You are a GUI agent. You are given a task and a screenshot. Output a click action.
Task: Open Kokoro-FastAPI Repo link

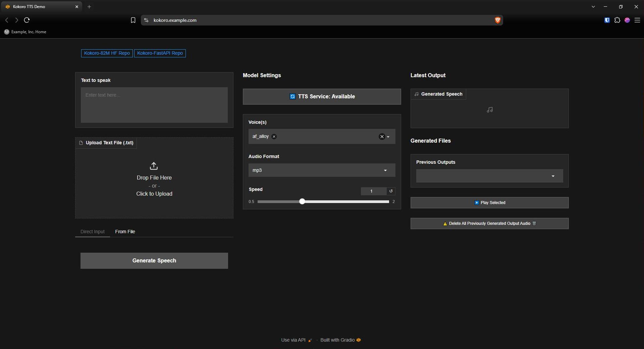160,53
